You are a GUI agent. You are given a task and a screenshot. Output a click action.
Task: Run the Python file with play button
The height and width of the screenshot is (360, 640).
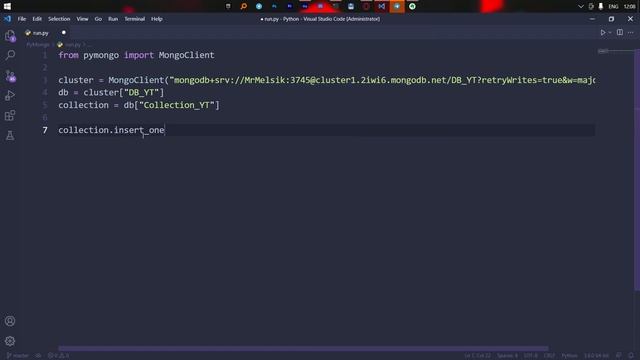(603, 33)
